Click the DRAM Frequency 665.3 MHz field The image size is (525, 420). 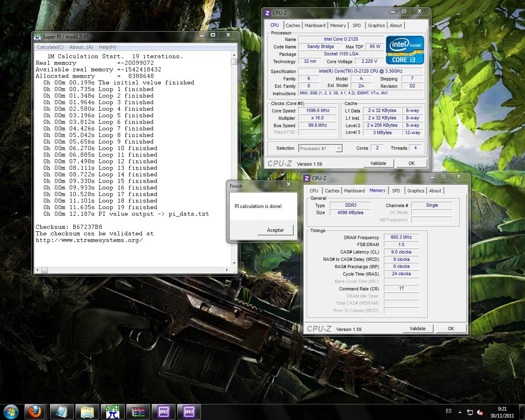coord(401,237)
